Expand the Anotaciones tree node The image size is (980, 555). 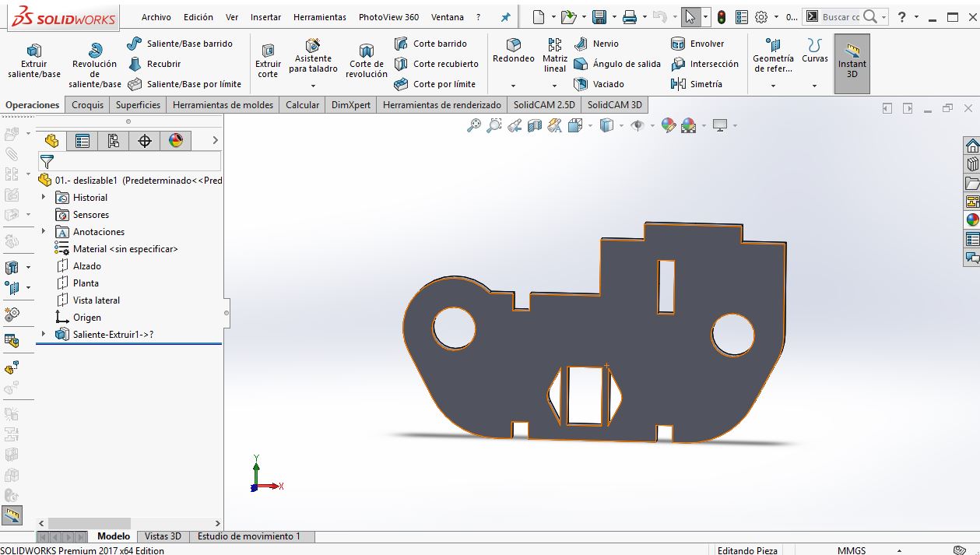point(44,232)
